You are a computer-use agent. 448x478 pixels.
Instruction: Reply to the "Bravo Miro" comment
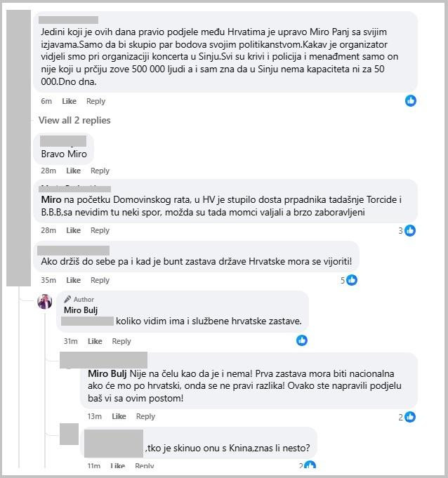coord(100,171)
